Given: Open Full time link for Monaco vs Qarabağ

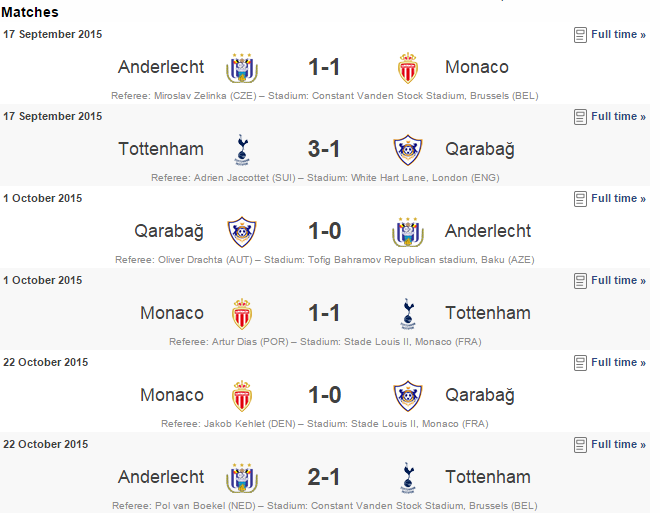Looking at the screenshot, I should click(618, 363).
